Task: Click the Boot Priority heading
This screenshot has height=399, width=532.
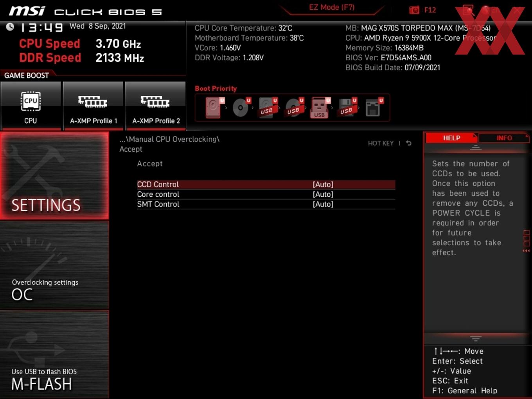Action: [216, 88]
